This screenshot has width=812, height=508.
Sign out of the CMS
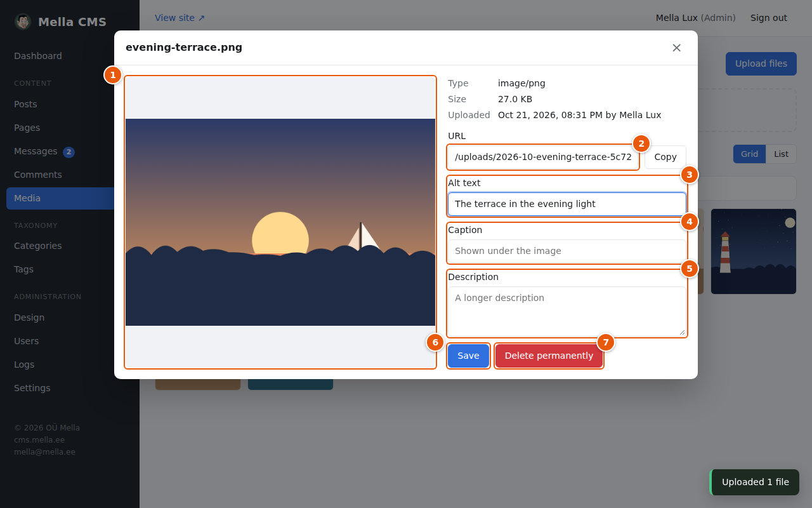coord(769,18)
